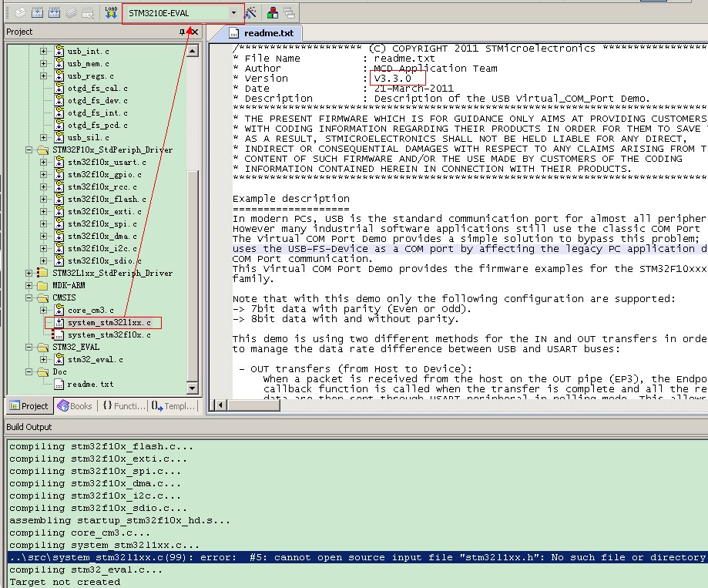This screenshot has width=708, height=588.
Task: Click the Batch build toolbar icon
Action: (71, 13)
